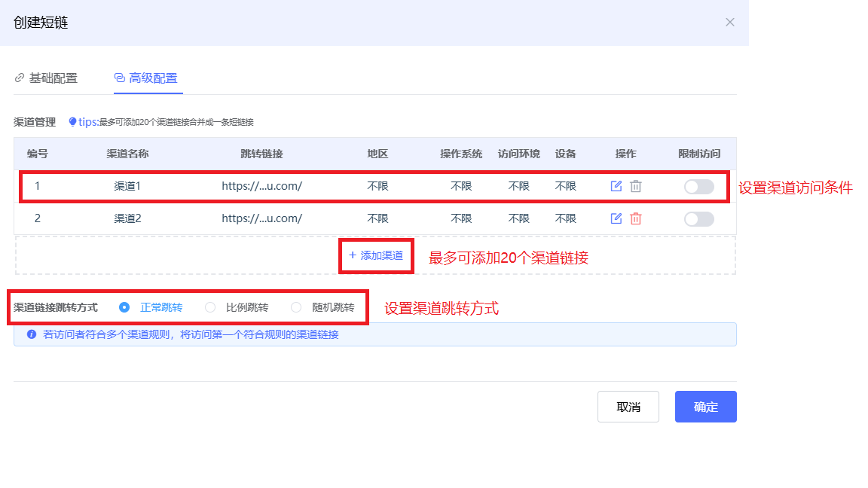Edit channel 1 with pencil icon
Screen dimensions: 868x488
(616, 186)
